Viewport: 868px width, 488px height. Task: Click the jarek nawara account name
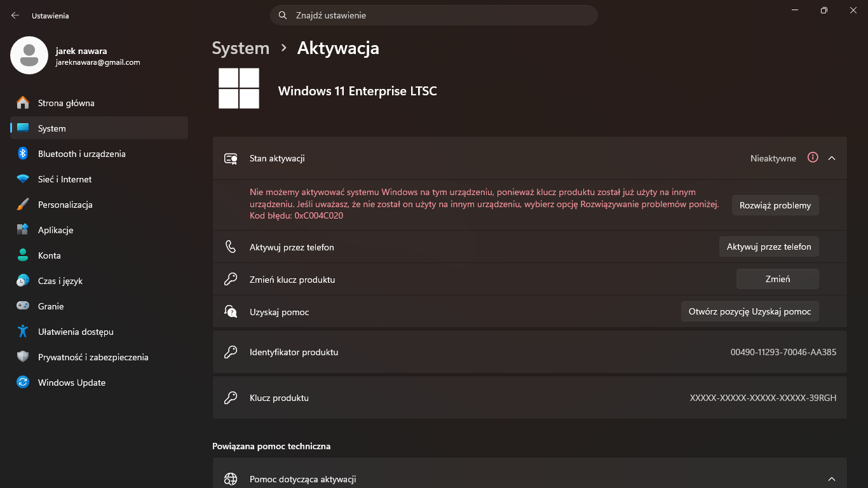[81, 51]
